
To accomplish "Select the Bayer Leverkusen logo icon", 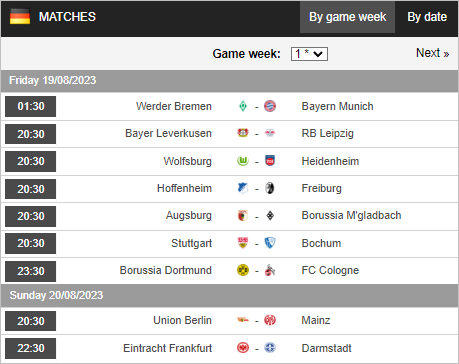I will 243,133.
